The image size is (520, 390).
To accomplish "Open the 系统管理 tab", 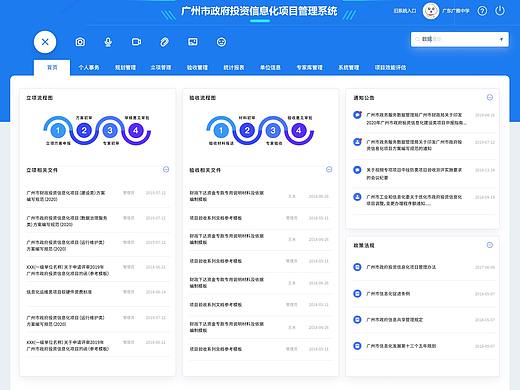I will coord(349,68).
